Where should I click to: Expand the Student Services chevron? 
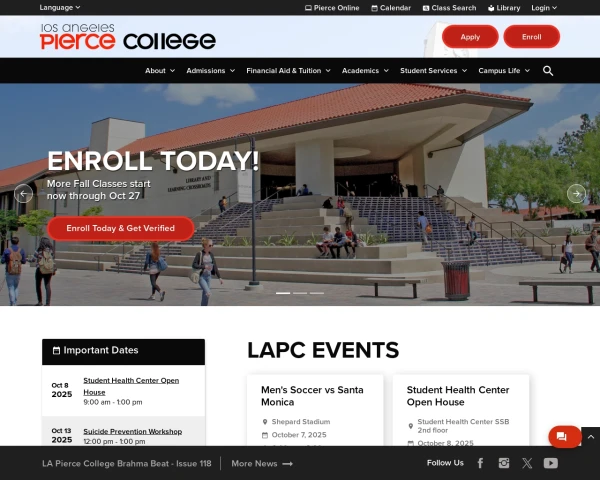[464, 71]
